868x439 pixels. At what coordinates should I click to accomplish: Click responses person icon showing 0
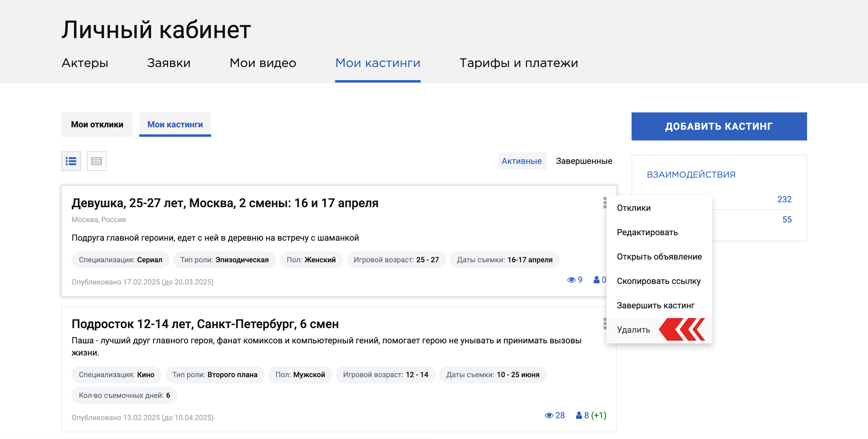pyautogui.click(x=597, y=280)
